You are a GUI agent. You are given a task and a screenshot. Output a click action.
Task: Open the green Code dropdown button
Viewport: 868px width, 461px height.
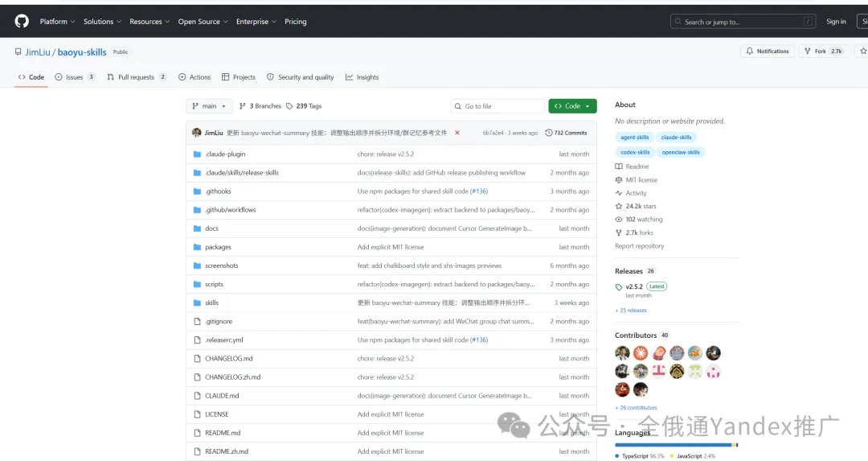pos(572,106)
